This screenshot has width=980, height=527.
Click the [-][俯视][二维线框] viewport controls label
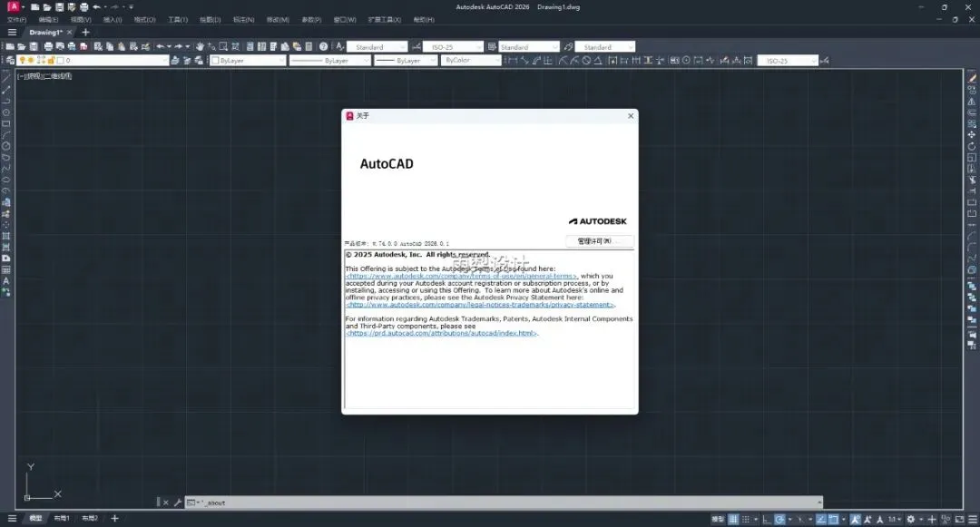pyautogui.click(x=44, y=76)
